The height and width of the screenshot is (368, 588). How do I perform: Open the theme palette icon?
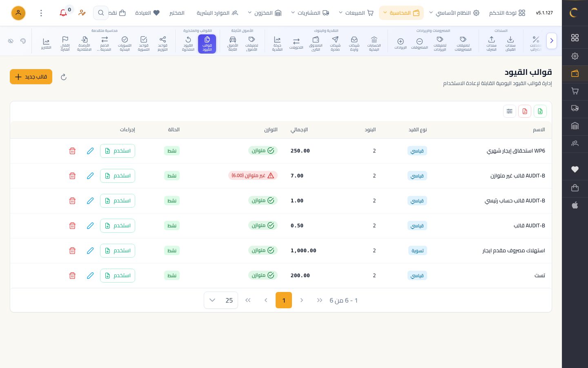coord(23,41)
